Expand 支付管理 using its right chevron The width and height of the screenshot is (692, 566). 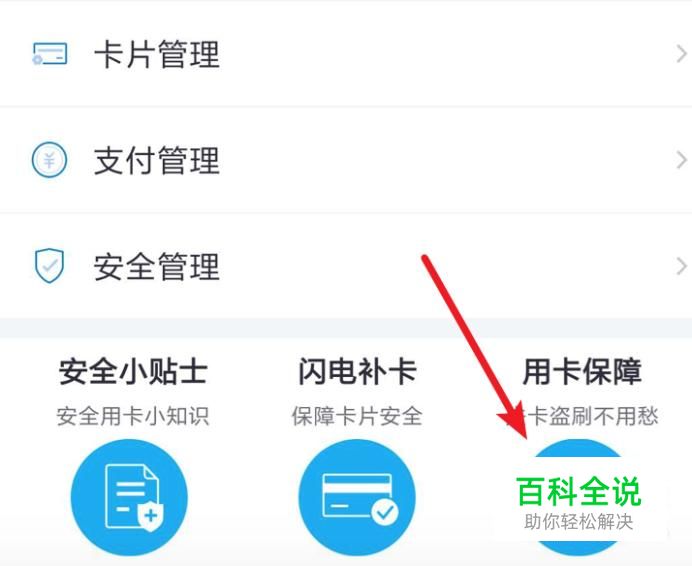[682, 160]
